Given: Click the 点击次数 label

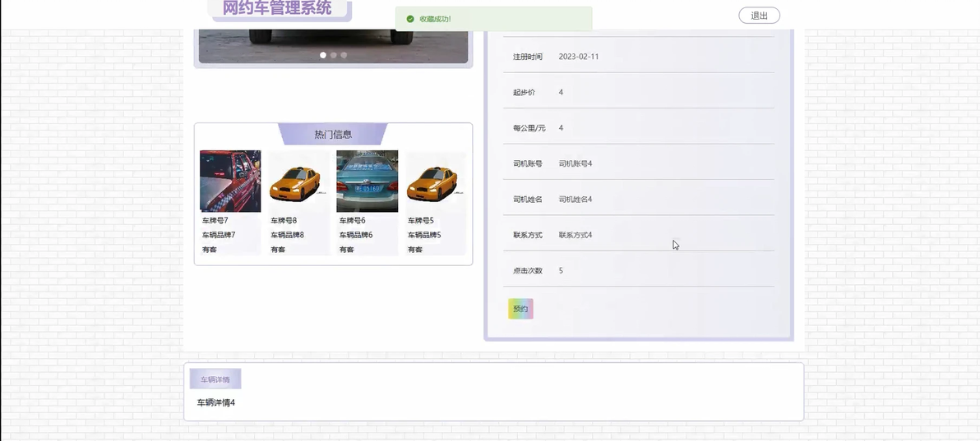Looking at the screenshot, I should pyautogui.click(x=528, y=270).
